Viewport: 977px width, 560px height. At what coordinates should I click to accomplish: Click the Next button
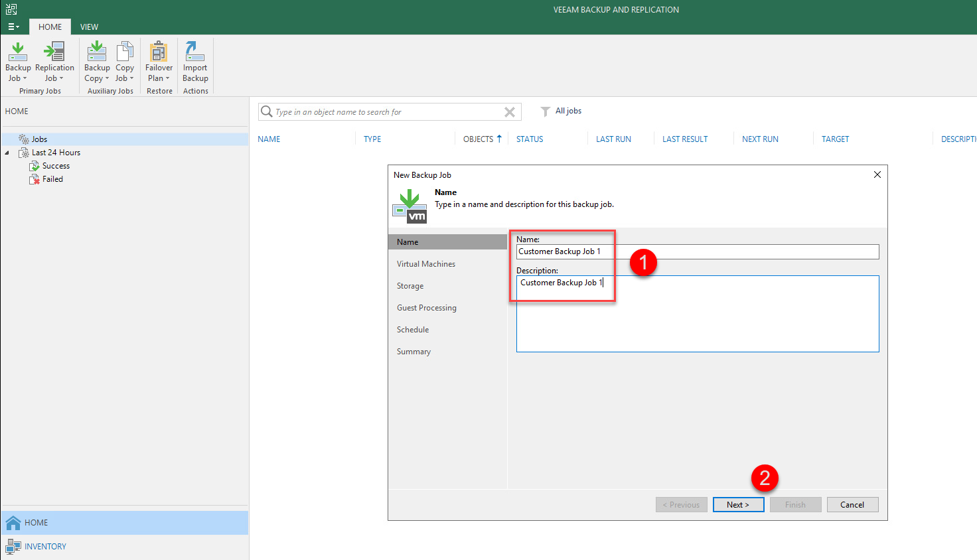(738, 505)
